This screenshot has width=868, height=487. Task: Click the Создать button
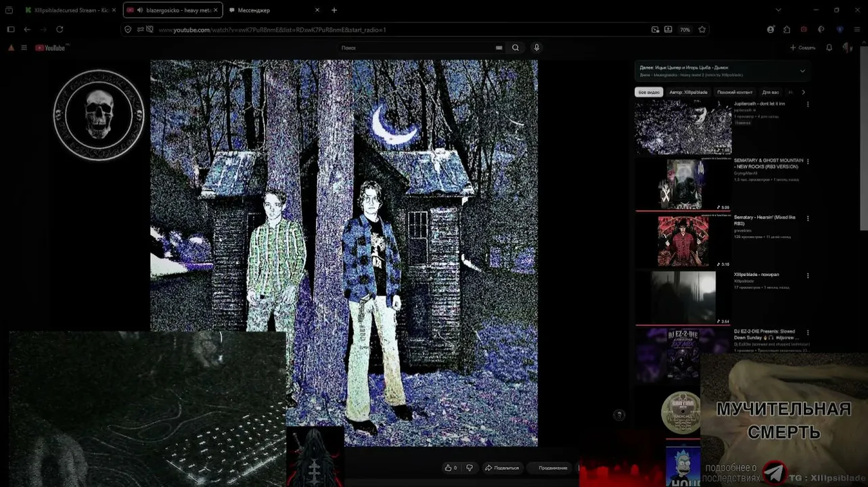803,48
